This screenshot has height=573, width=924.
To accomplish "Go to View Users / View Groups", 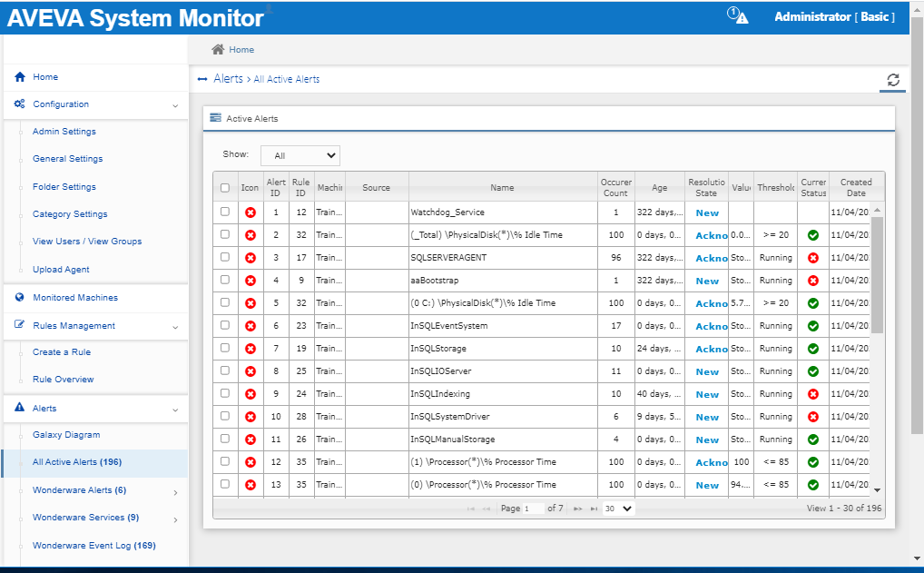I will (87, 242).
